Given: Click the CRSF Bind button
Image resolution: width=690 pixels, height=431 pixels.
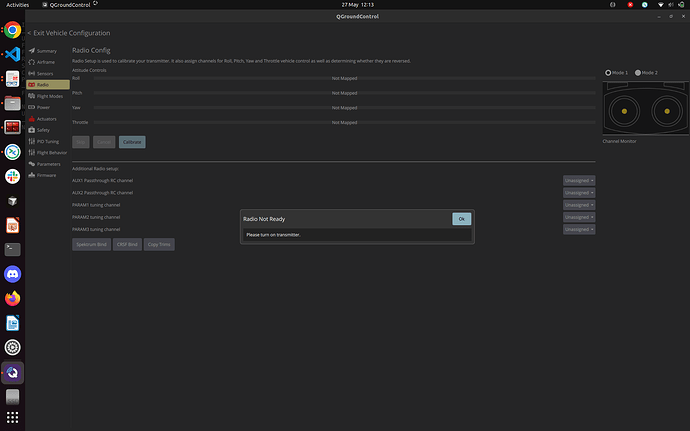Looking at the screenshot, I should 127,244.
